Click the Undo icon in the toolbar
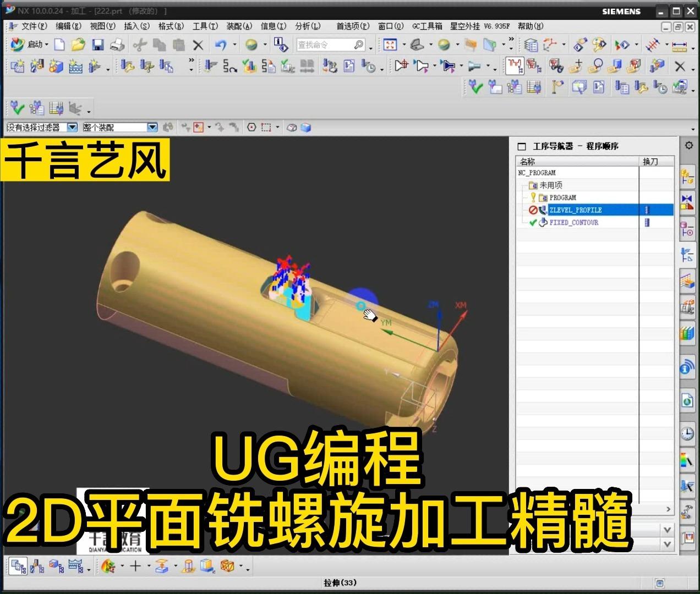 tap(220, 44)
